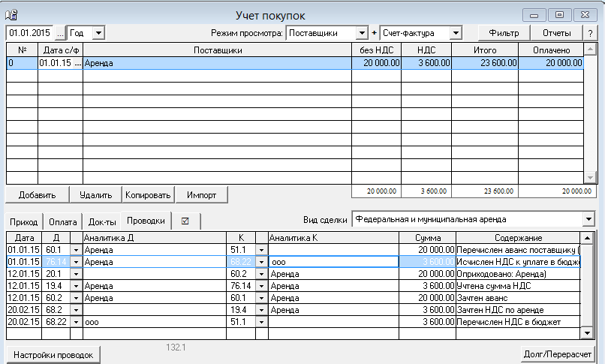The width and height of the screenshot is (605, 364).
Task: Expand the Счет-фактура dropdown
Action: 455,33
